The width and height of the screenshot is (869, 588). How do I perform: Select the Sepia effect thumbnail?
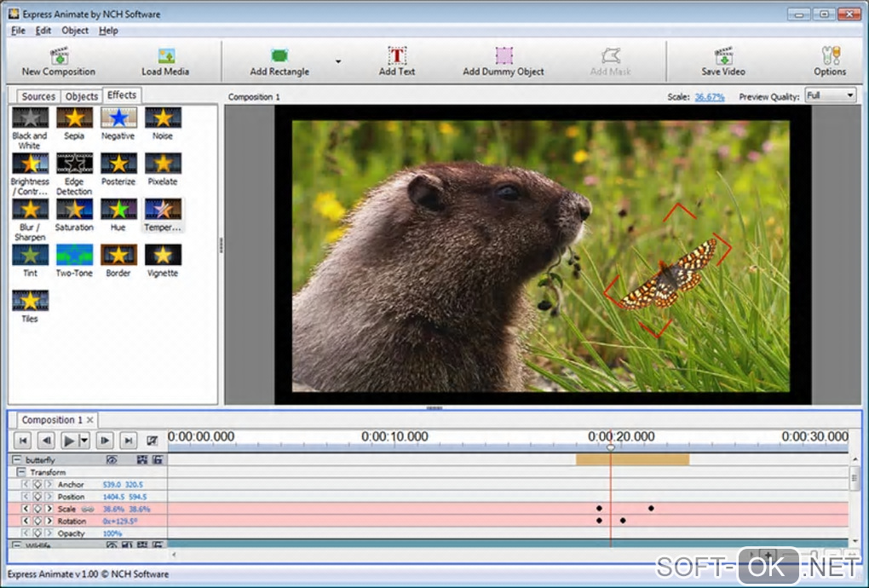point(74,118)
